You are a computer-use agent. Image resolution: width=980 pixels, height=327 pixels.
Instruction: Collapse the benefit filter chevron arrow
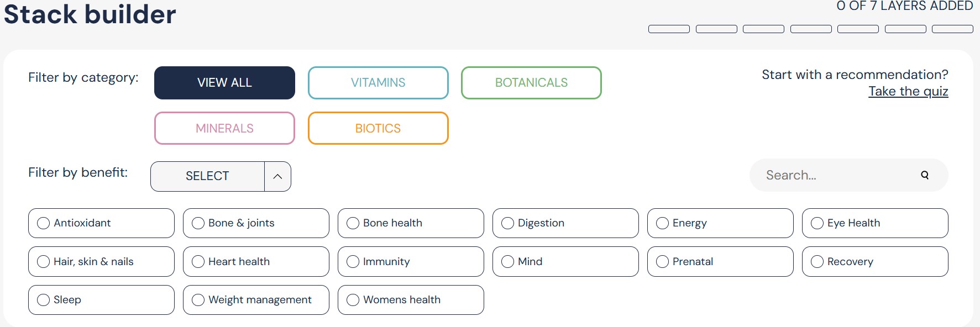[x=278, y=176]
